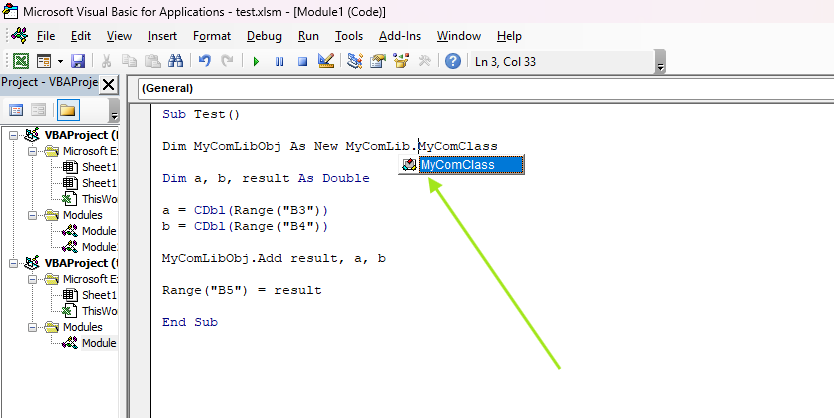Open the Insert UserForm dropdown arrow
This screenshot has width=834, height=418.
[x=60, y=62]
